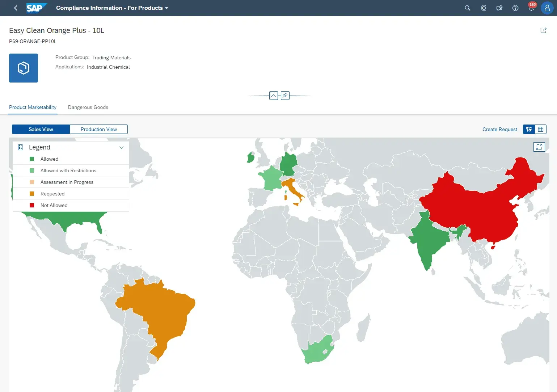
Task: Expand map to full screen icon
Action: 539,147
